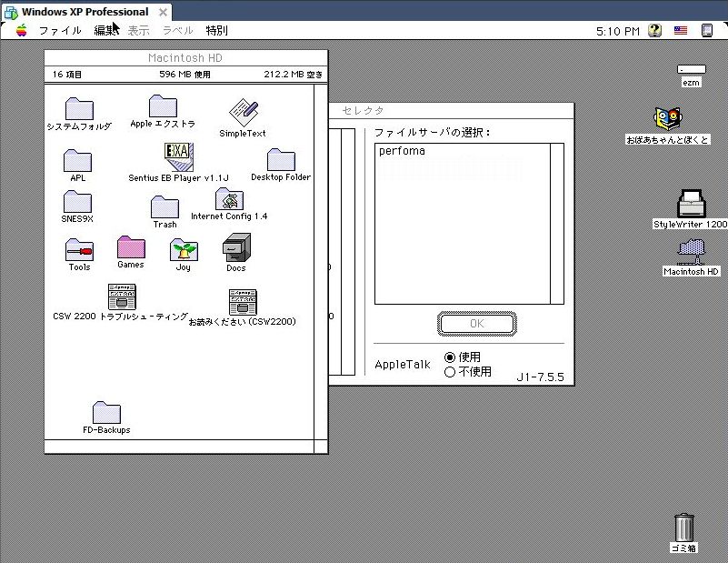Select the FD-Backups folder icon
The width and height of the screenshot is (728, 563).
[x=106, y=413]
